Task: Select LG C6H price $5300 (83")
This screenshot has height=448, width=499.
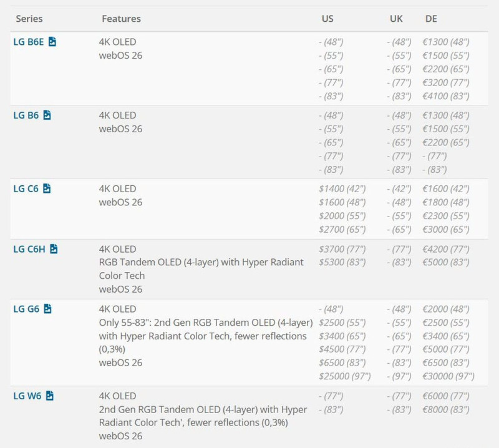Action: (x=342, y=262)
